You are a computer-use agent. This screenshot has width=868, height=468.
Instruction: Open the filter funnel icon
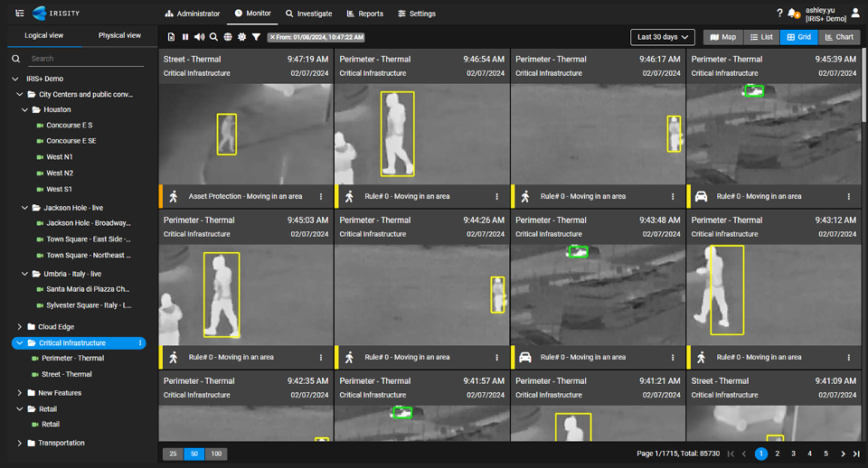tap(257, 37)
